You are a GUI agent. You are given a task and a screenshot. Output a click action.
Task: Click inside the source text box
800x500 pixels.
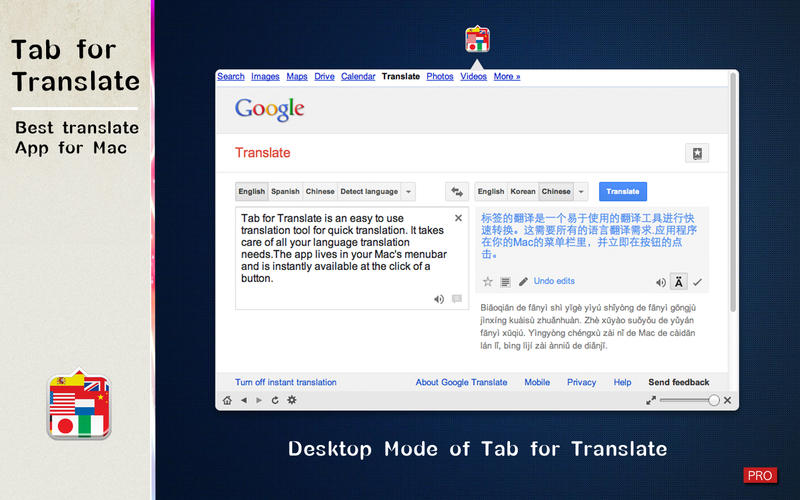(x=352, y=258)
